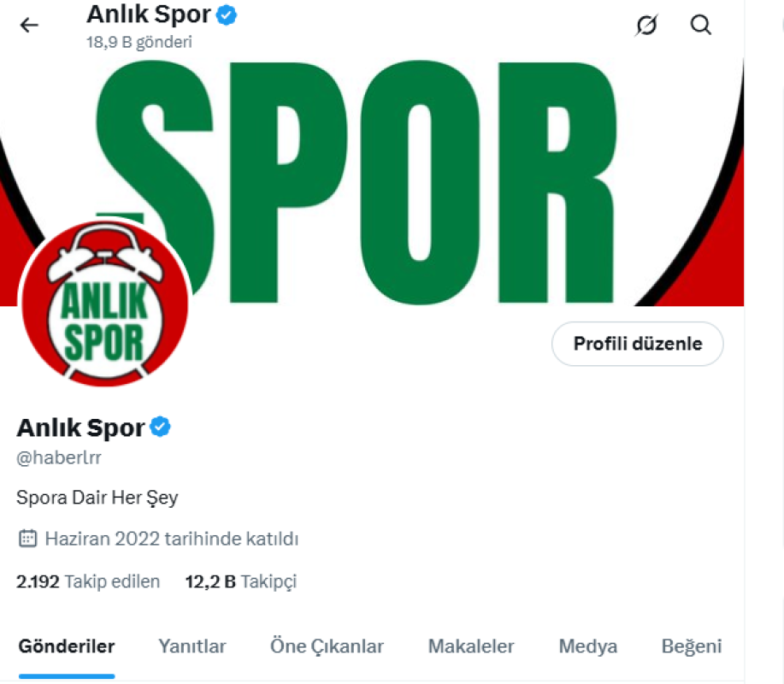Click verified badge next to profile name
The width and height of the screenshot is (784, 684).
click(161, 427)
